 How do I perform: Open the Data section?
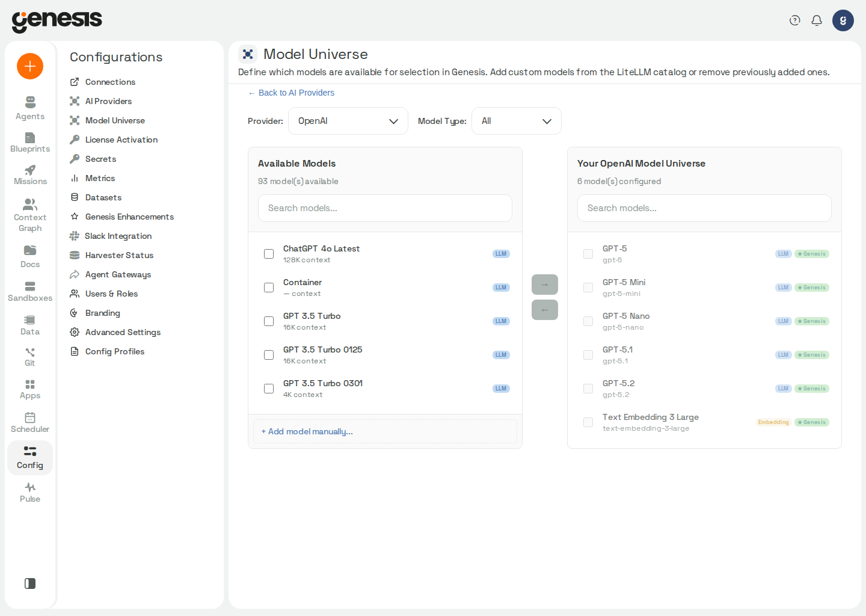click(30, 325)
